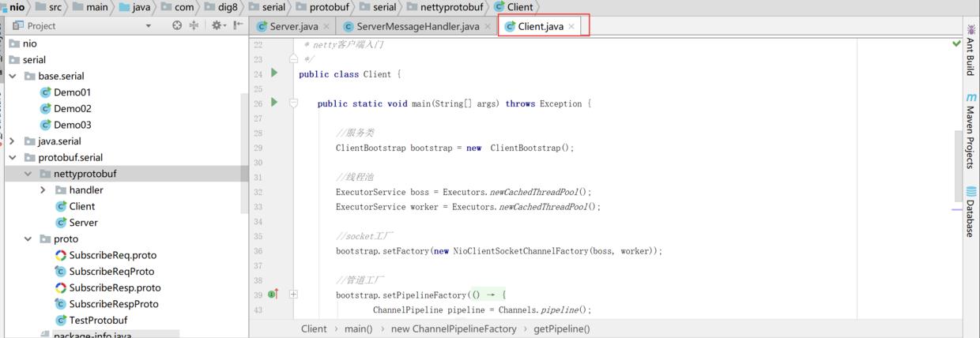
Task: Open the Ant Build tool window
Action: point(971,51)
